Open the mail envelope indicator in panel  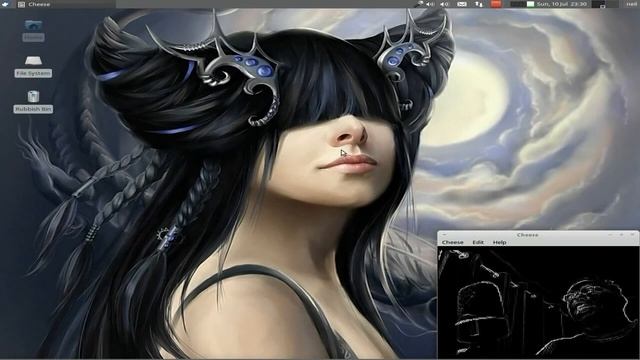pos(462,4)
